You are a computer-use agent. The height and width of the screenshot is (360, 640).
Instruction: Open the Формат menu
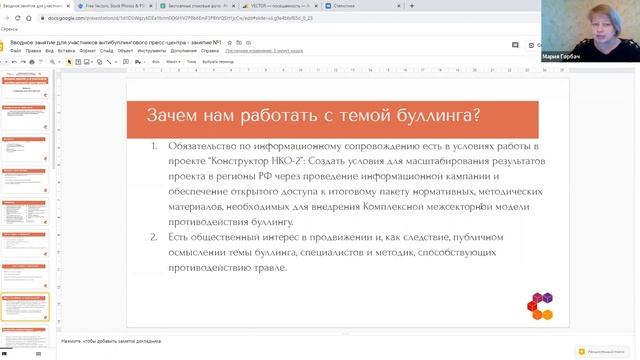pyautogui.click(x=87, y=51)
